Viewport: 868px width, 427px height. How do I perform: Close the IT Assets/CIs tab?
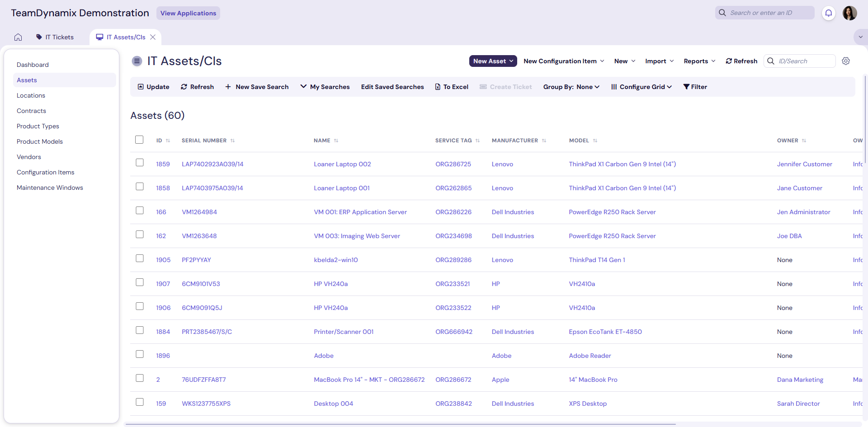pyautogui.click(x=153, y=37)
